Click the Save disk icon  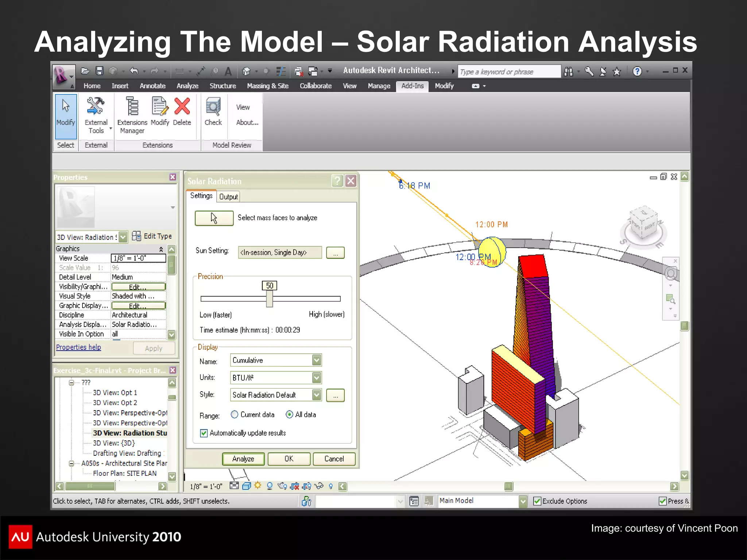click(x=100, y=71)
